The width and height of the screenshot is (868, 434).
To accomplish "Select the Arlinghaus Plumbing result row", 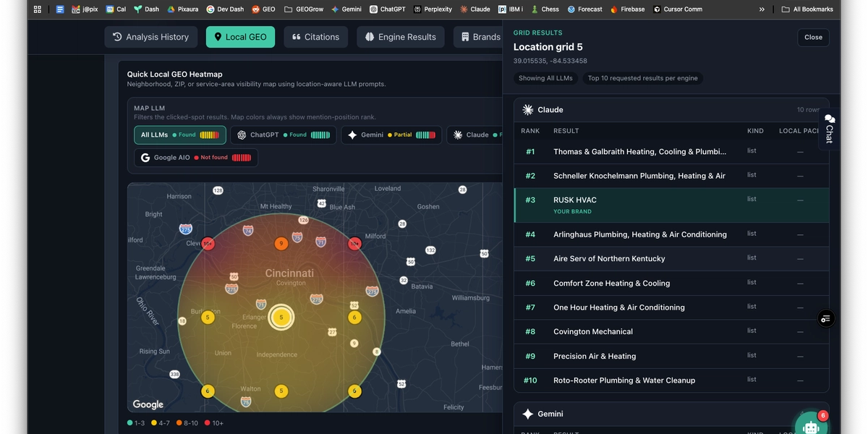I will [x=671, y=234].
